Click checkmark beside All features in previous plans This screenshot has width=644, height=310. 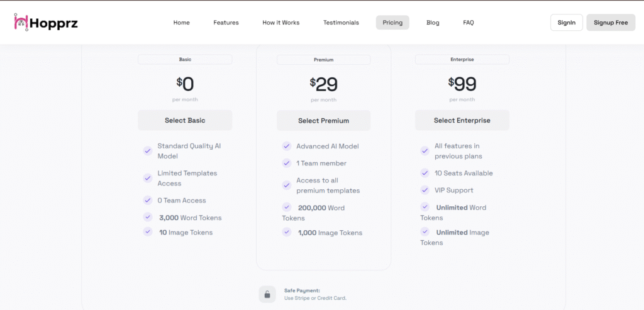click(425, 151)
